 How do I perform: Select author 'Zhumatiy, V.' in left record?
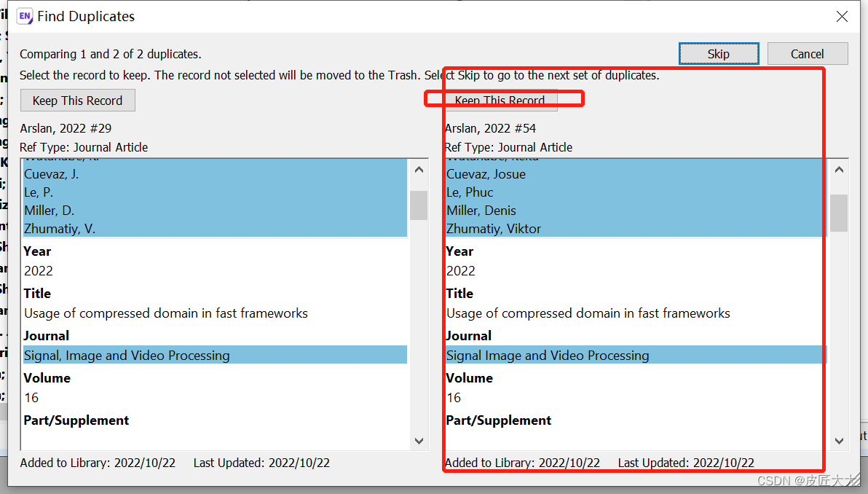coord(60,229)
